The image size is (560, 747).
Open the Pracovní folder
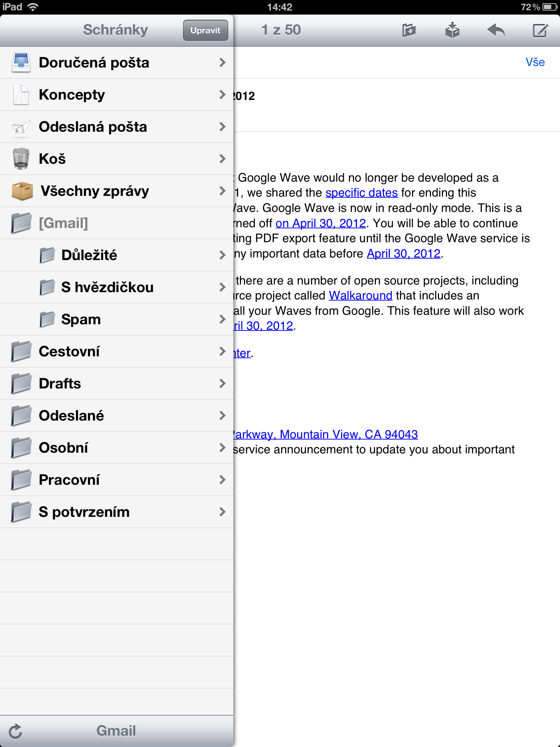[x=69, y=480]
